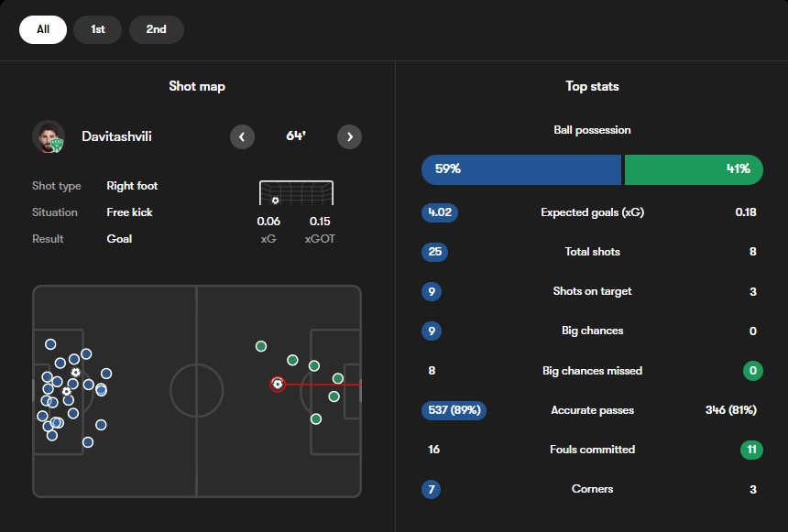
Task: Click the 4.02 expected goals badge
Action: point(440,212)
